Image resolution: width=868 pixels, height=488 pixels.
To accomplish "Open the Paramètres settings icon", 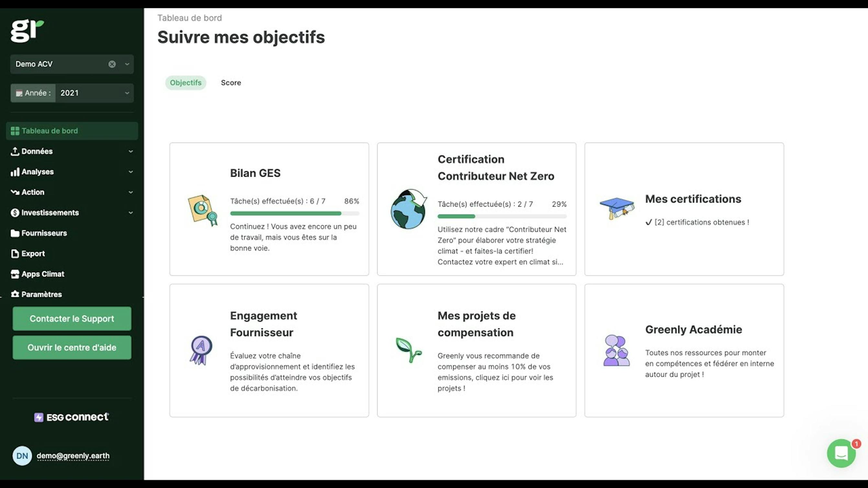I will (x=15, y=294).
